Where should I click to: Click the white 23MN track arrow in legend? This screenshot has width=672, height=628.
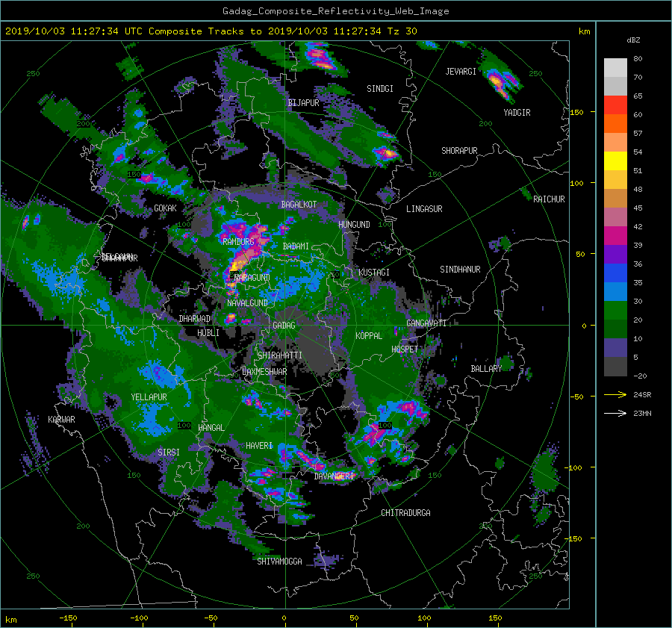point(615,413)
